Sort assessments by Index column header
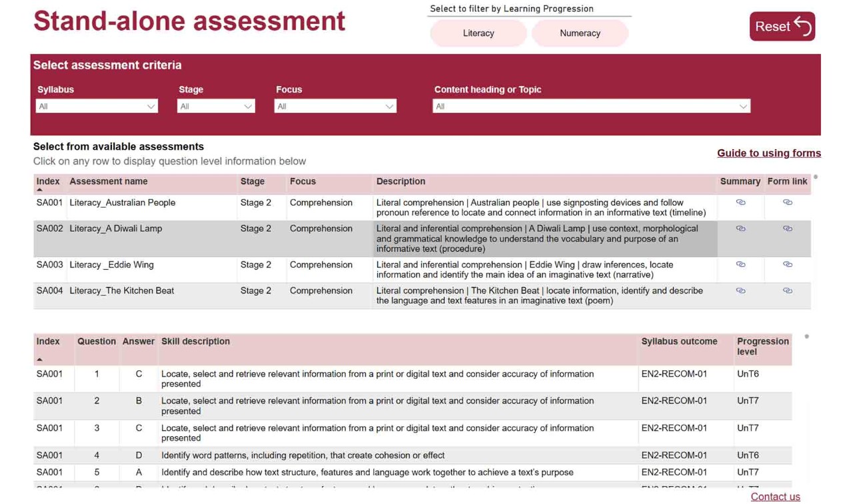Screen dimensions: 853x504 (48, 182)
